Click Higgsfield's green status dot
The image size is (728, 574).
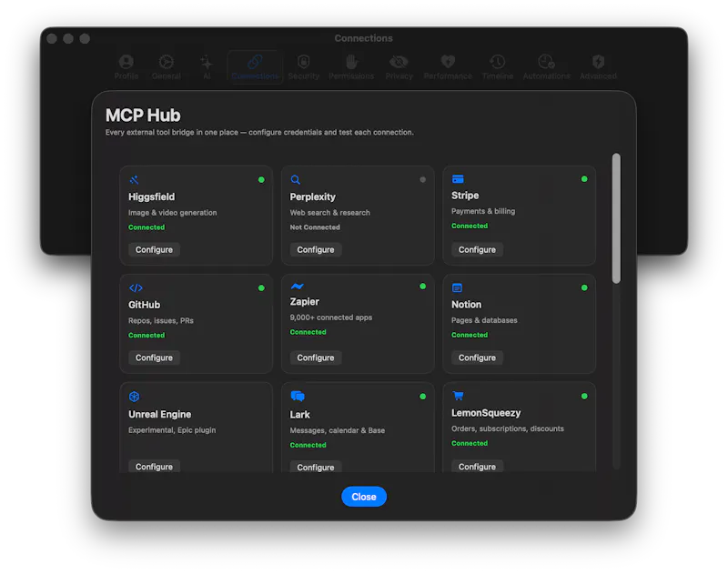pyautogui.click(x=261, y=179)
